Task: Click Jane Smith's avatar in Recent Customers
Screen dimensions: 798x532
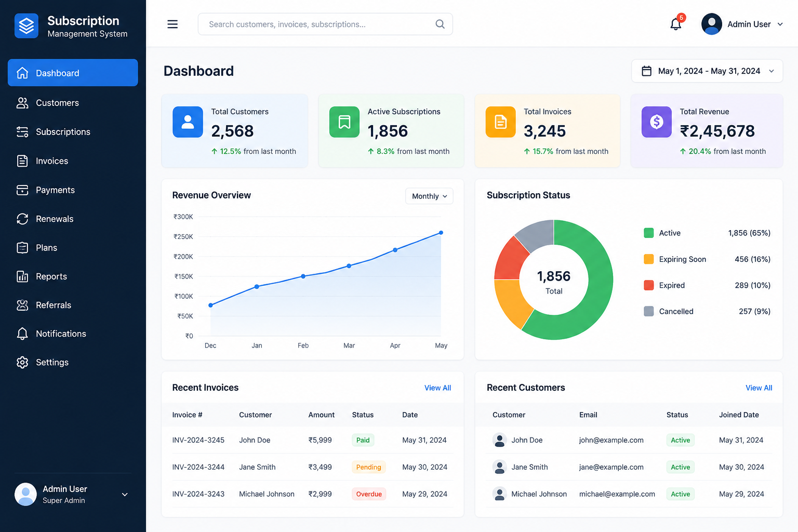Action: pos(499,467)
